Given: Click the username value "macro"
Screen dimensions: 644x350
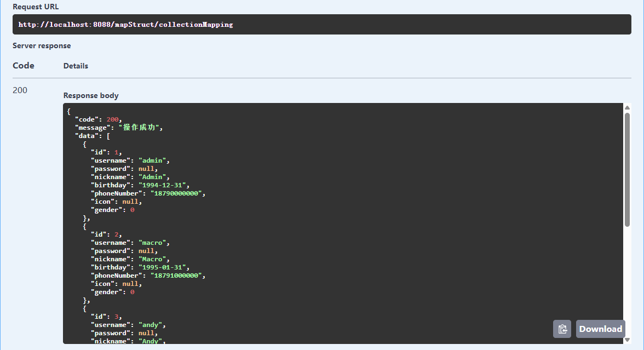Looking at the screenshot, I should coord(154,243).
